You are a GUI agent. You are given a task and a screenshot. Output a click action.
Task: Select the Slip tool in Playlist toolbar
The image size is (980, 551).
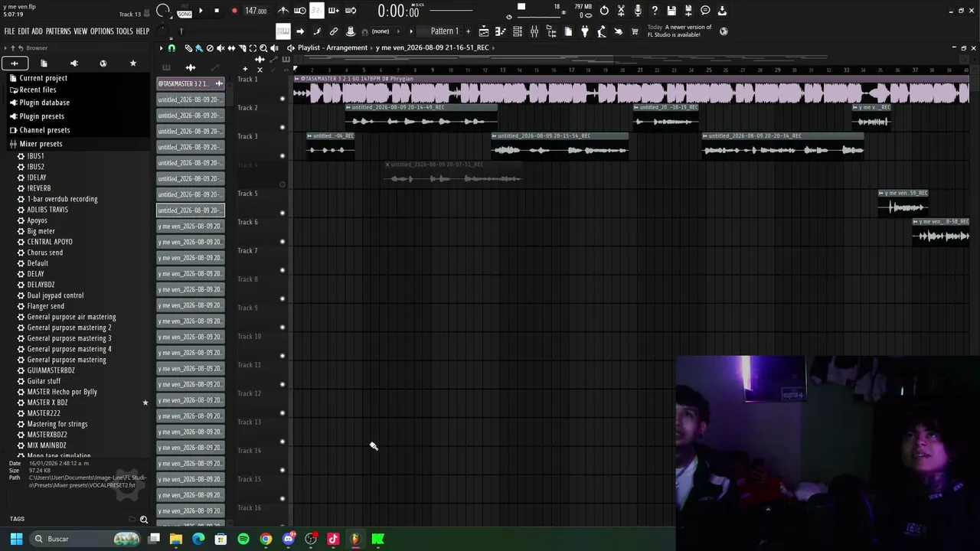click(x=231, y=48)
